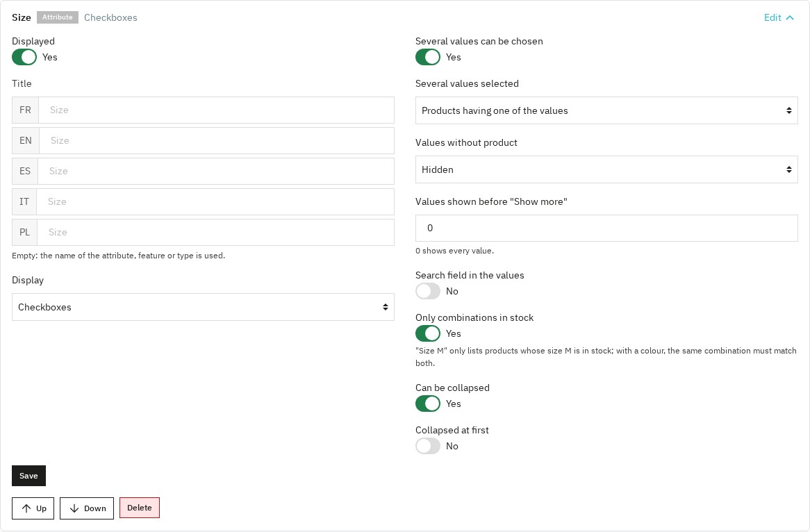The height and width of the screenshot is (532, 810).
Task: Click the FR language prefix
Action: [x=25, y=110]
